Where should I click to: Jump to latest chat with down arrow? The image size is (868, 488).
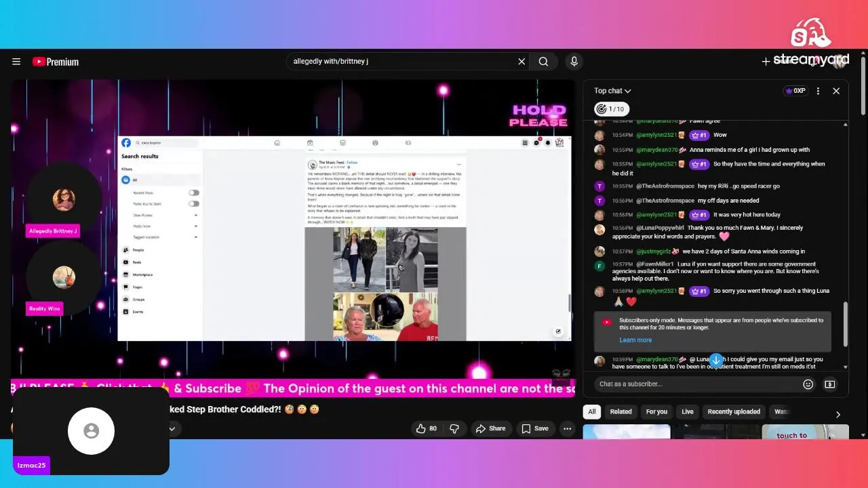pyautogui.click(x=716, y=361)
